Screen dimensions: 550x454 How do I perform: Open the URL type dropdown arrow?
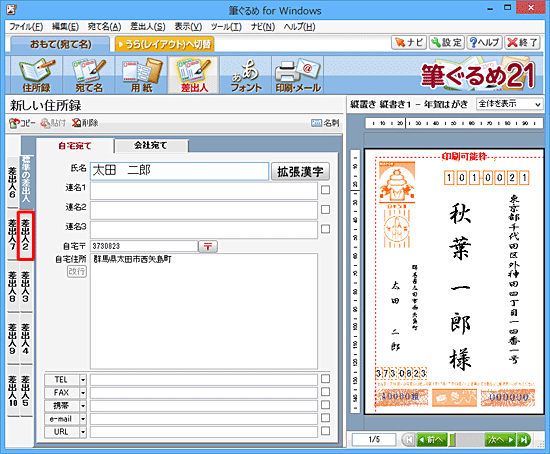click(83, 432)
